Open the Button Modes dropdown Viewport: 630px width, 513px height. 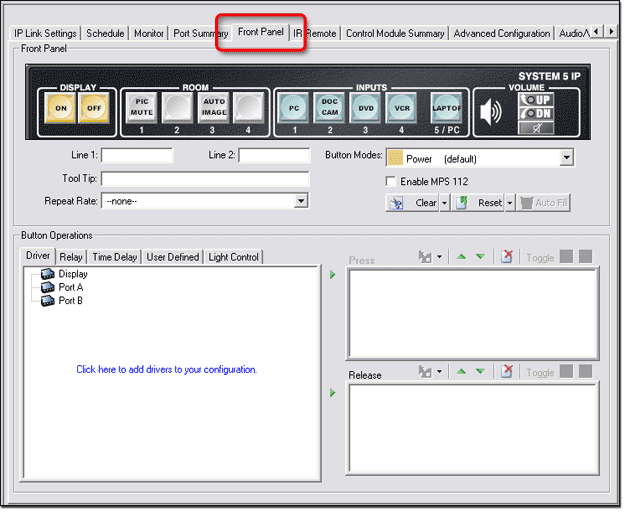click(x=567, y=158)
